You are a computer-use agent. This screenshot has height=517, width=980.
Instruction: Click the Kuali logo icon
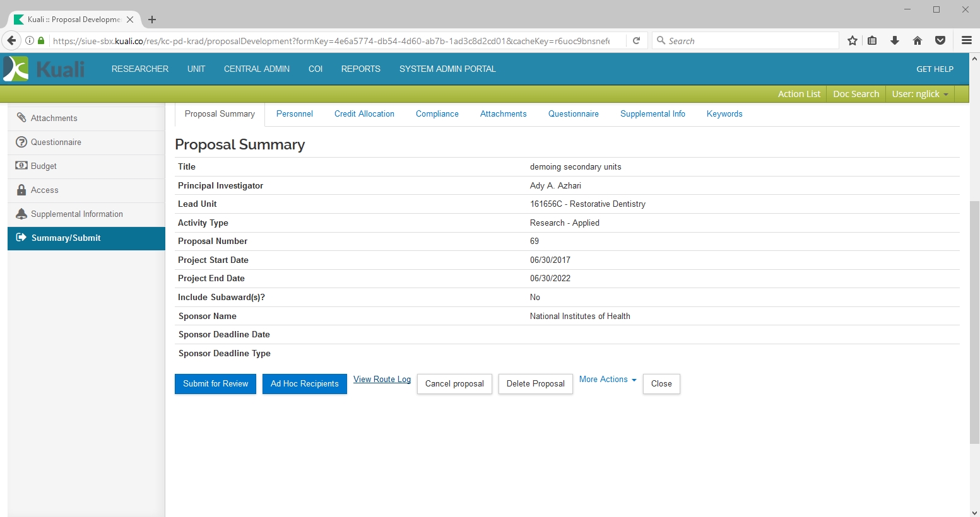coord(16,69)
